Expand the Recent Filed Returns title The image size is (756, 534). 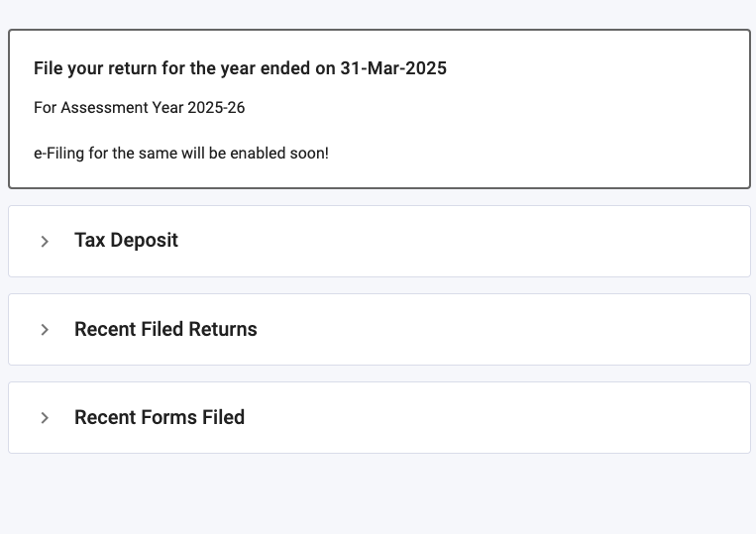coord(165,330)
